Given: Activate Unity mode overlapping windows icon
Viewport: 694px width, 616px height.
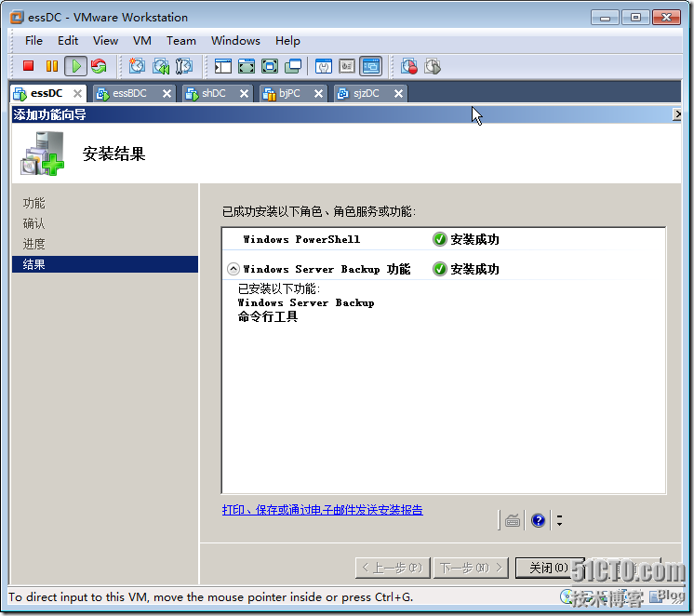Looking at the screenshot, I should pos(293,66).
